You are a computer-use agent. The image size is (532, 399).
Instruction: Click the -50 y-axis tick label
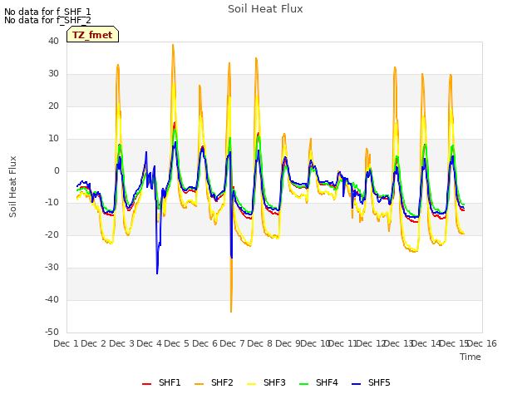coord(52,332)
